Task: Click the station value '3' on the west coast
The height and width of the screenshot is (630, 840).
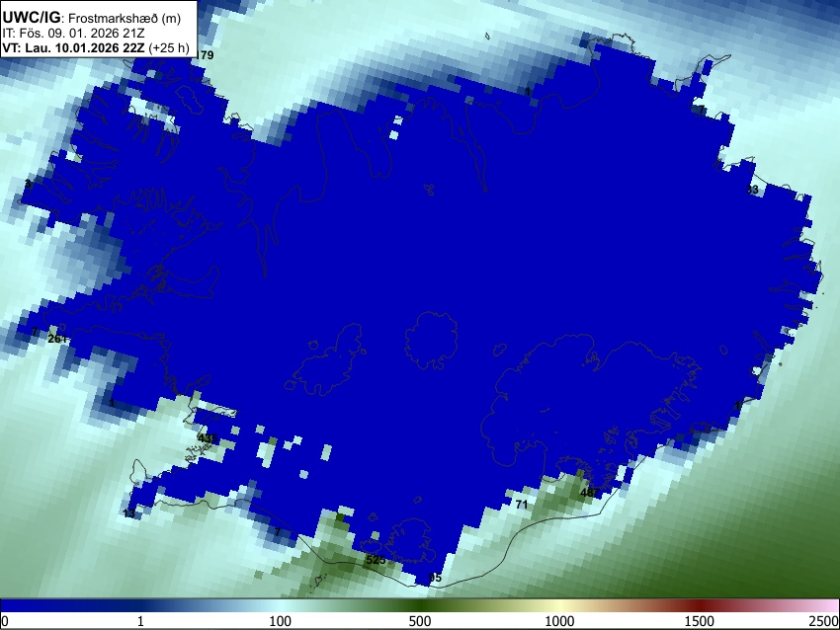Action: tap(29, 185)
